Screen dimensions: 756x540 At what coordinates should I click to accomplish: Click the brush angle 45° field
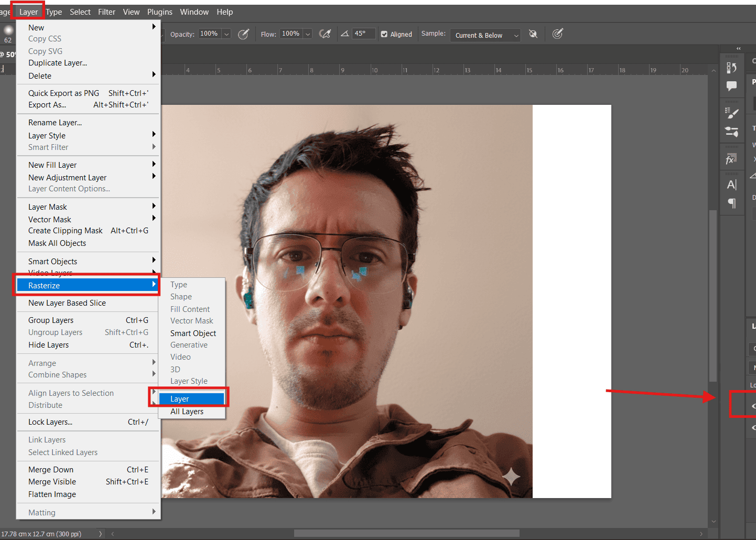point(363,34)
